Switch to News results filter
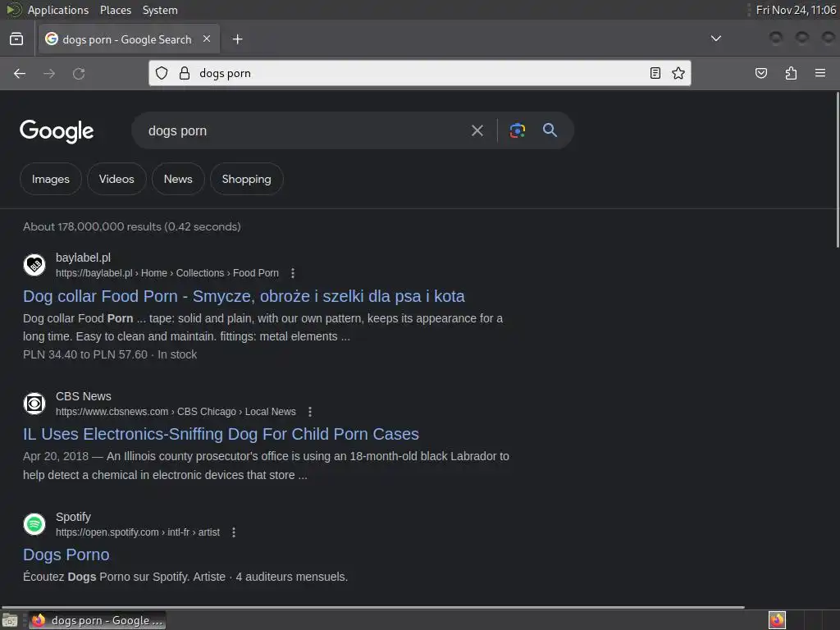Viewport: 840px width, 630px height. click(x=178, y=179)
